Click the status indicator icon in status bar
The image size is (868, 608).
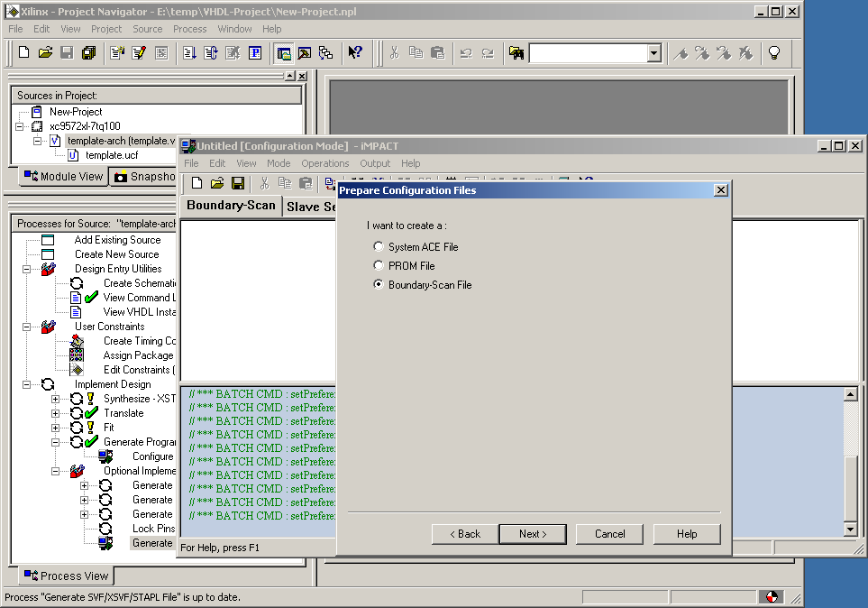tap(772, 597)
